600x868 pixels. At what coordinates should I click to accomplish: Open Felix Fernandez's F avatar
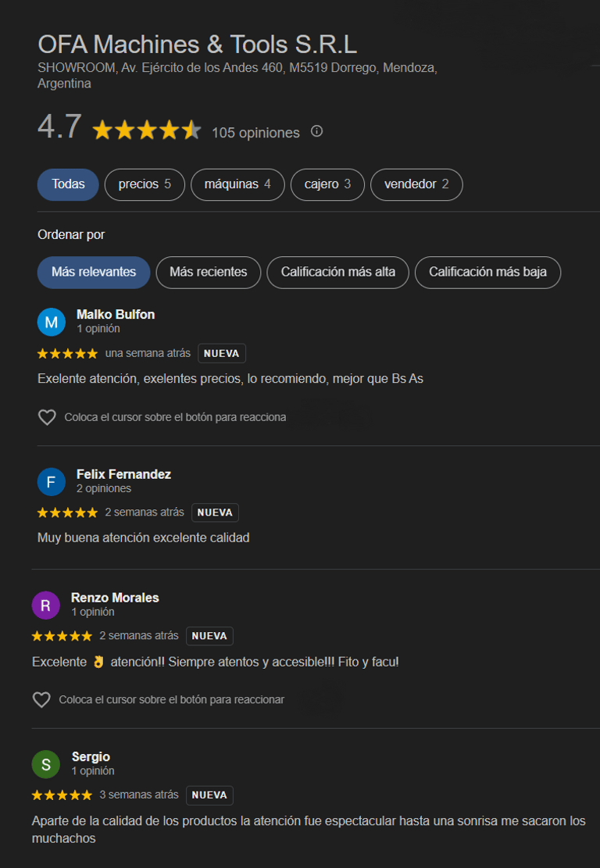pos(52,482)
